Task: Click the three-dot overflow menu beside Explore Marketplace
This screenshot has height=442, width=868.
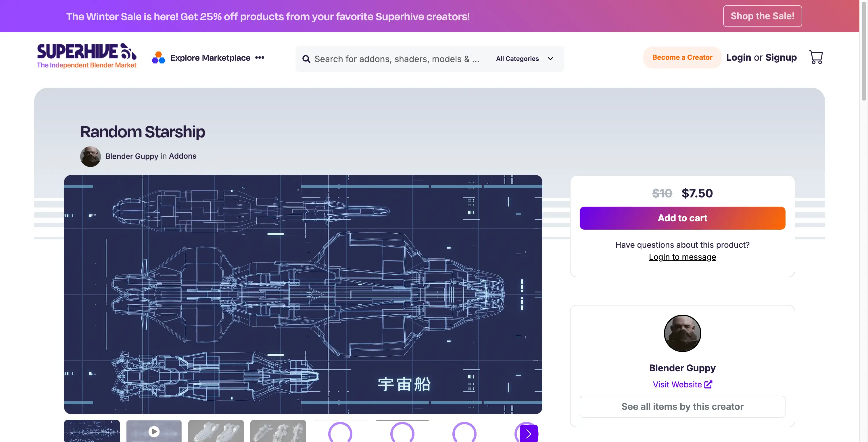Action: coord(260,57)
